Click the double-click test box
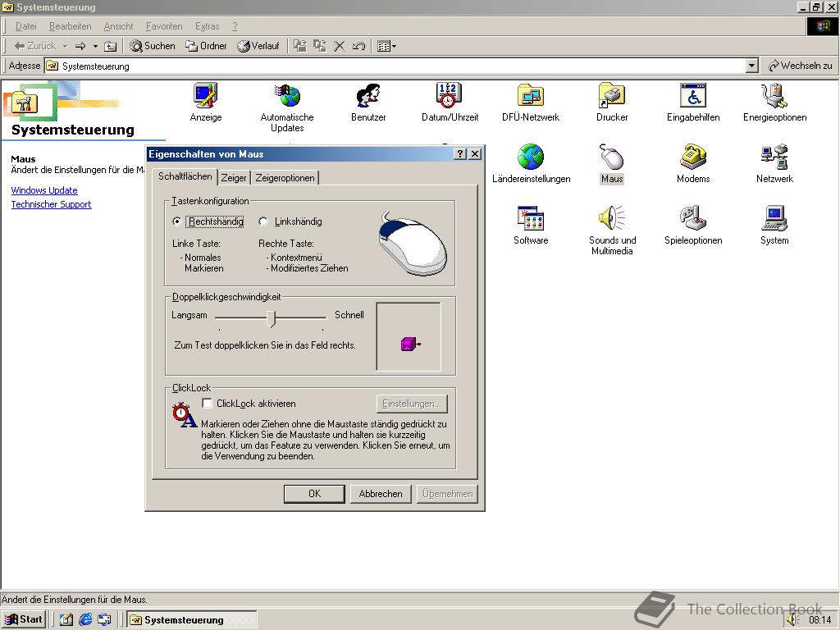The height and width of the screenshot is (630, 840). (x=409, y=336)
